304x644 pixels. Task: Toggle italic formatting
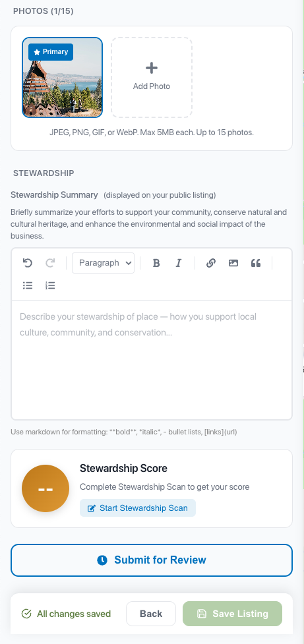(x=178, y=263)
